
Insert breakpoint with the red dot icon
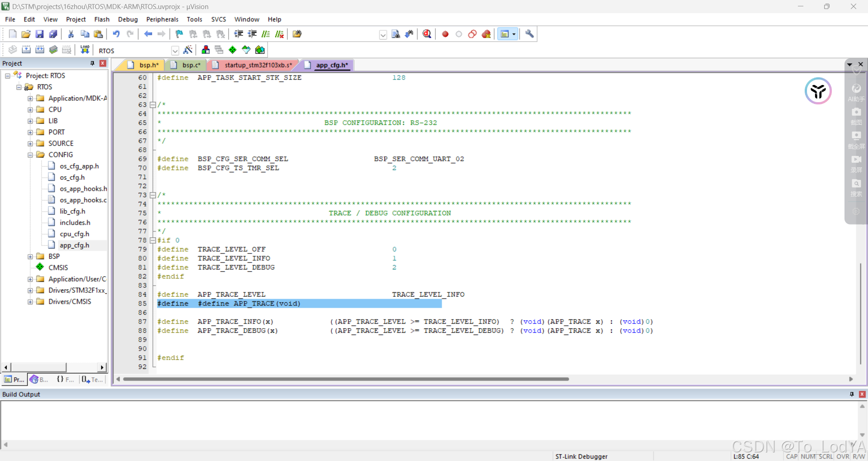[x=445, y=34]
